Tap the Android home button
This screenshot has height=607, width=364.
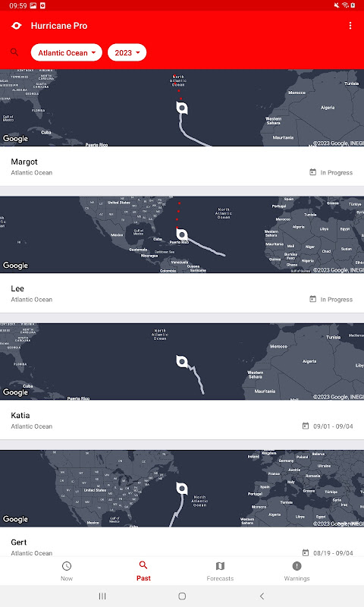182,596
